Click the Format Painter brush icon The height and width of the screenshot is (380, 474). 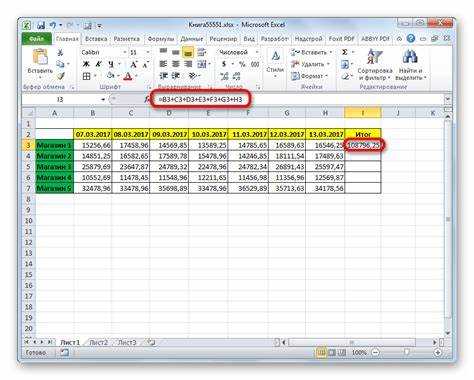pos(60,76)
